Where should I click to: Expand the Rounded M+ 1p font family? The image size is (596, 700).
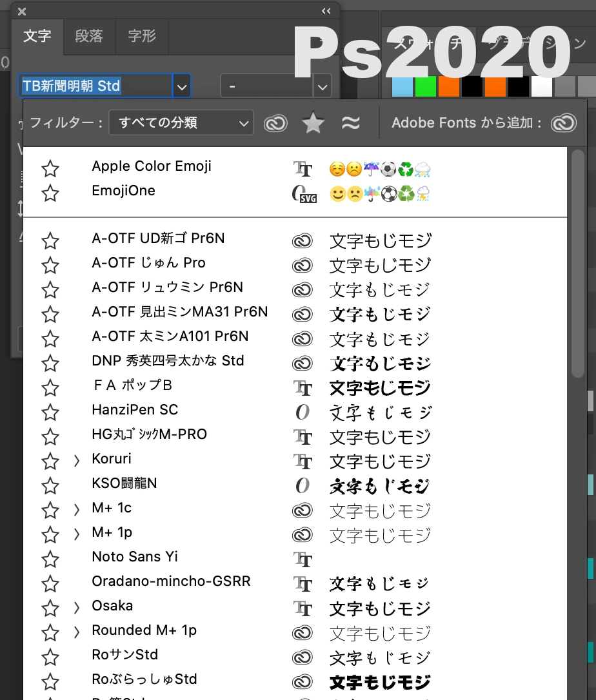point(76,632)
